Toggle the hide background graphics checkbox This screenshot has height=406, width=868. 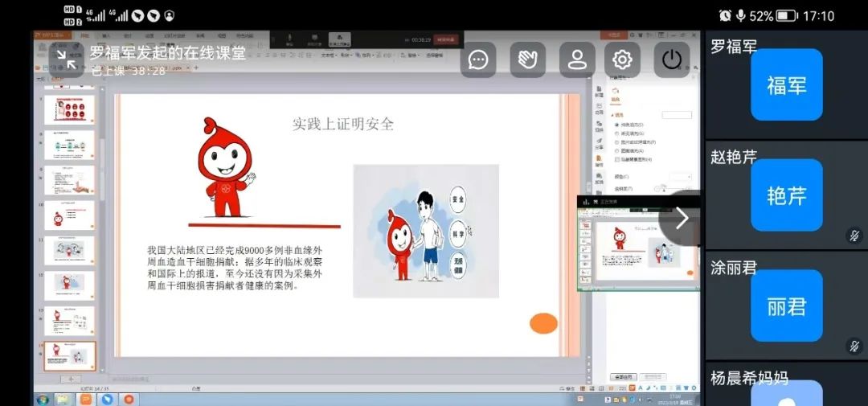[x=617, y=159]
